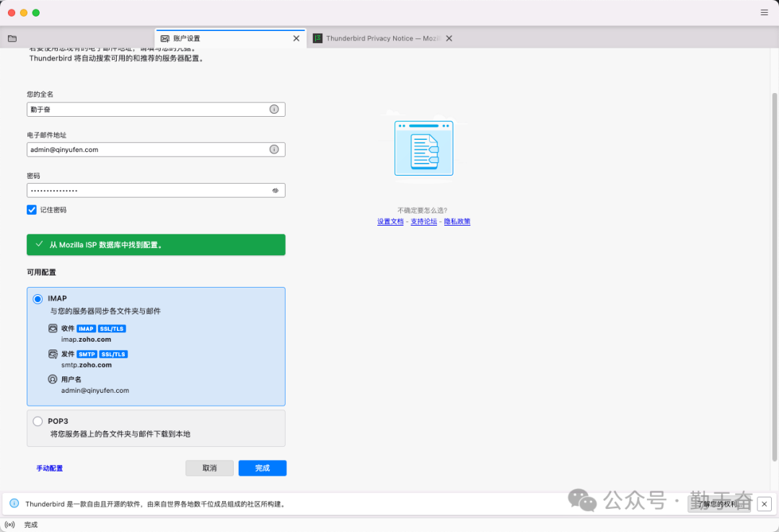Open the hamburger application menu
This screenshot has height=532, width=779.
click(764, 12)
